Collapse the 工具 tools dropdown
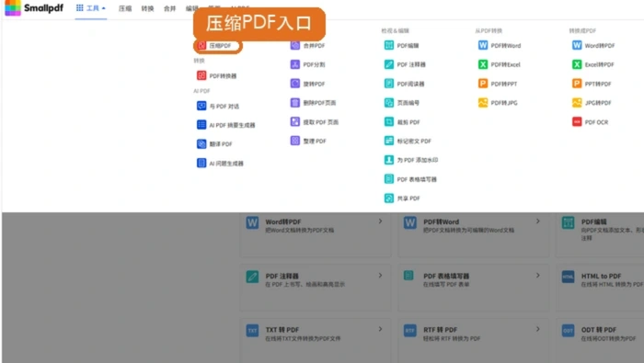The image size is (644, 363). tap(91, 8)
